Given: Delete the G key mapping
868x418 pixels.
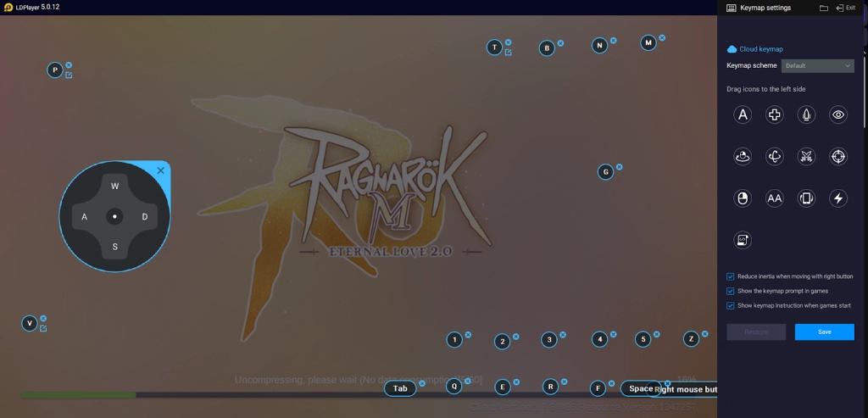Looking at the screenshot, I should click(x=620, y=167).
